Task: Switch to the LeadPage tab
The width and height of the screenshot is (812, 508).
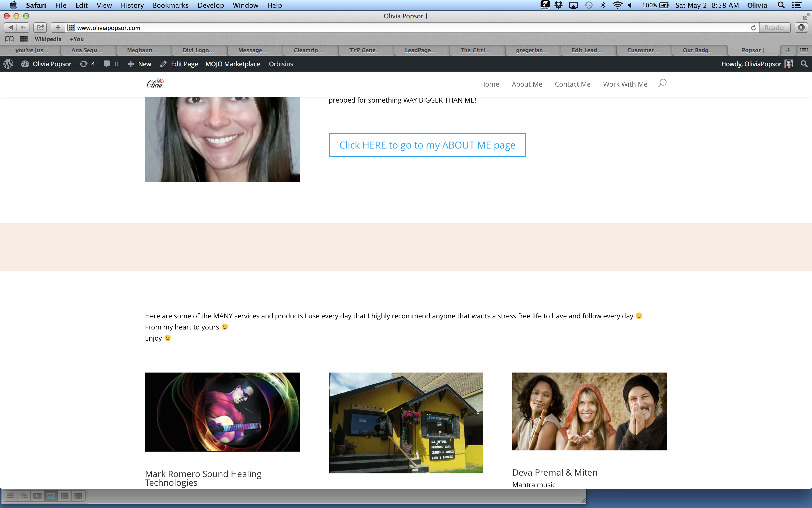Action: point(422,50)
